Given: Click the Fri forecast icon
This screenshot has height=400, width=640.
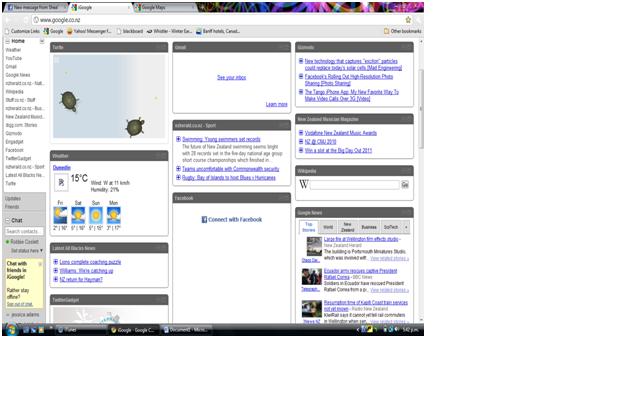Looking at the screenshot, I should tap(60, 215).
